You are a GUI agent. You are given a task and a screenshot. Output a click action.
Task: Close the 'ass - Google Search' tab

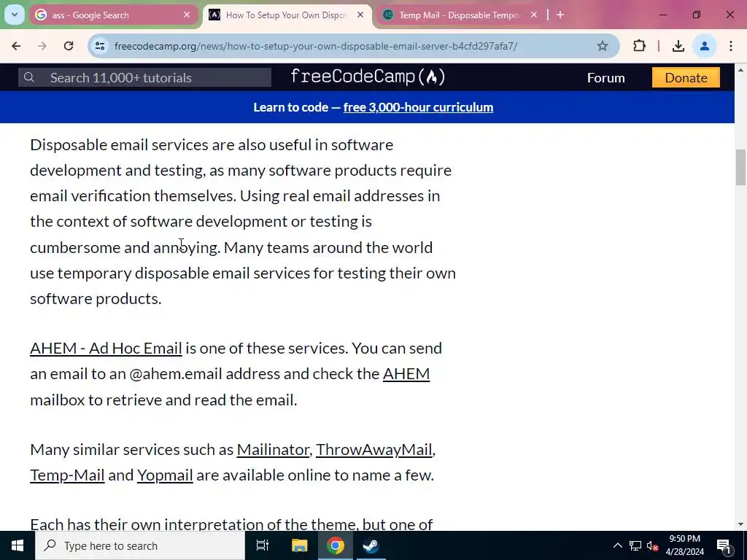(x=187, y=15)
